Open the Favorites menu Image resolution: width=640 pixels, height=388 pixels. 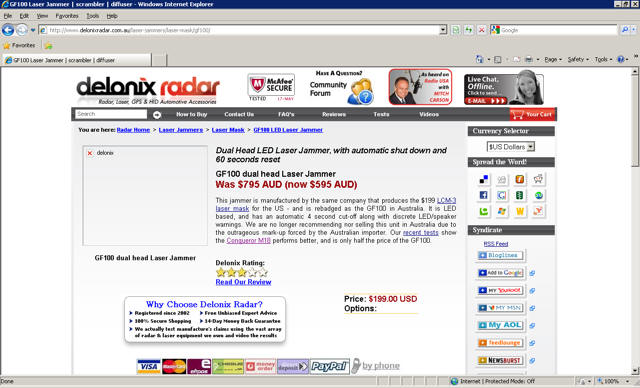click(67, 16)
